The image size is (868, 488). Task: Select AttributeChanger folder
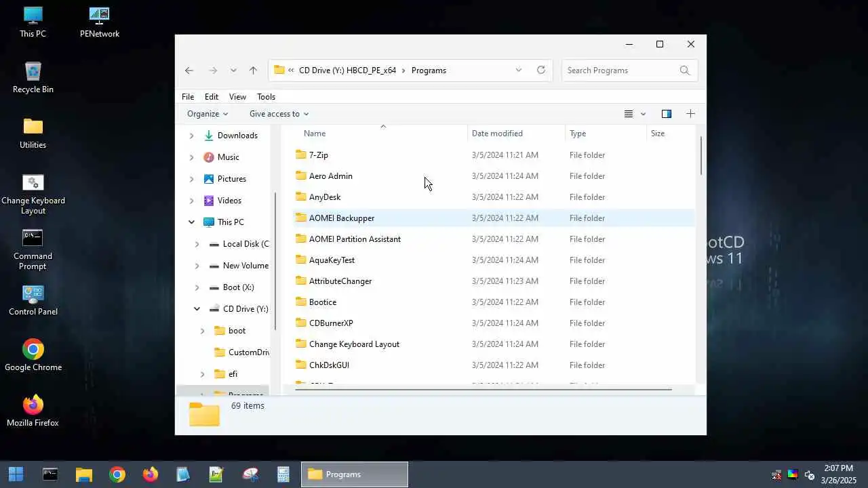tap(494, 281)
